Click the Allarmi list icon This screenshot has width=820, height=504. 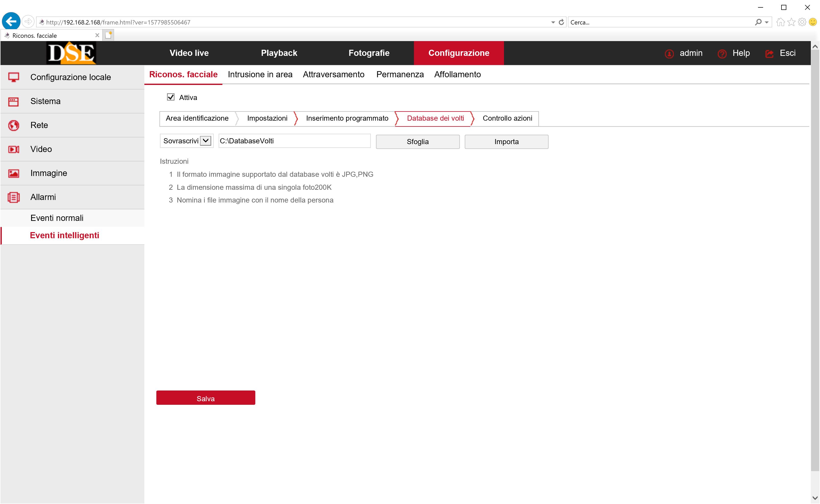[14, 197]
